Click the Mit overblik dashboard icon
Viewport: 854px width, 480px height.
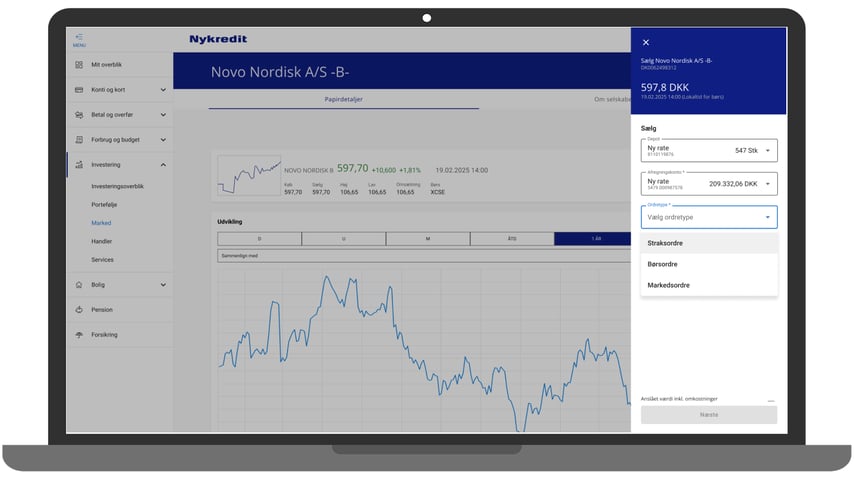coord(79,64)
